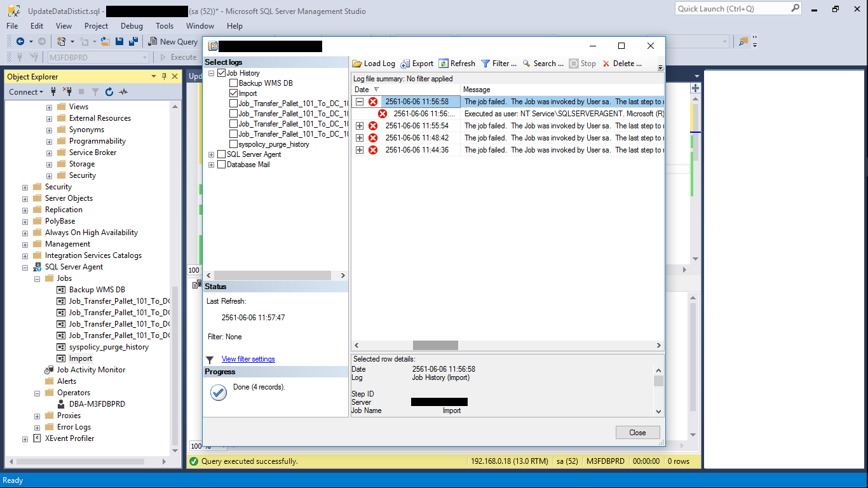Screen dimensions: 868x488
Task: Check the Backup WMS DB log checkbox
Action: coord(233,83)
